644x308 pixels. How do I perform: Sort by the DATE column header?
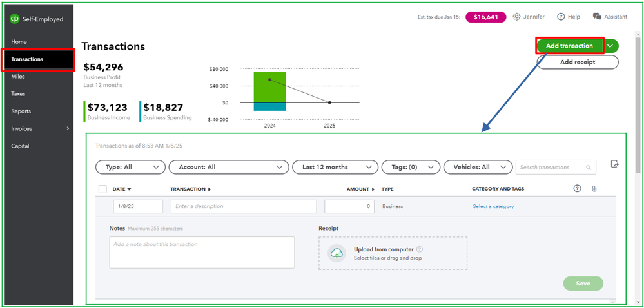[x=122, y=189]
